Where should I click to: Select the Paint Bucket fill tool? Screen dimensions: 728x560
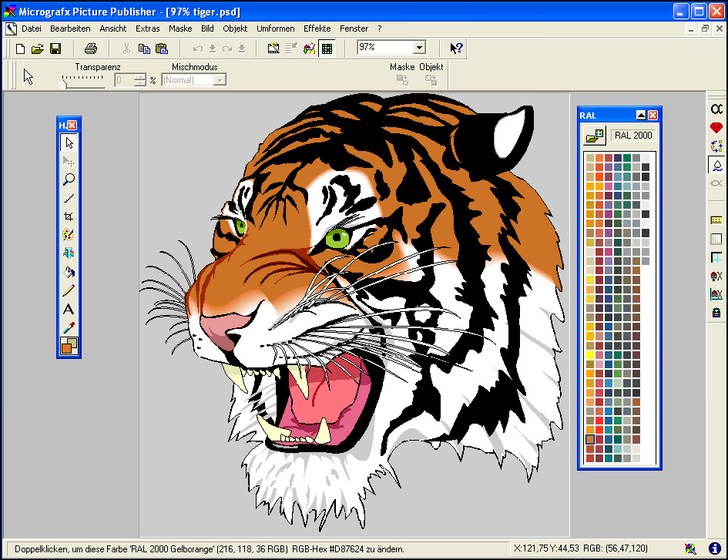coord(69,272)
